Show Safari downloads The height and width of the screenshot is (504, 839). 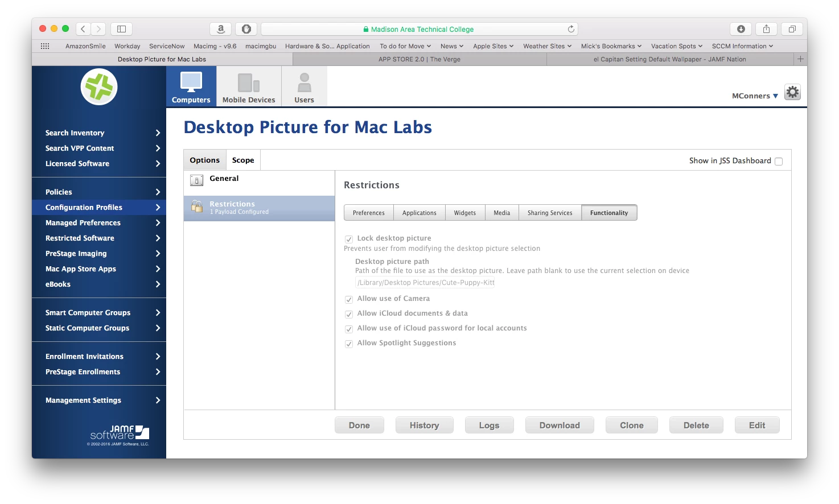click(741, 28)
